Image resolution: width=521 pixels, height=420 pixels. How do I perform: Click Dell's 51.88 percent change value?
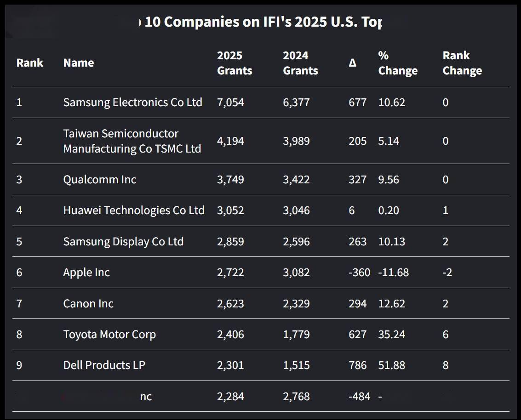(x=391, y=365)
